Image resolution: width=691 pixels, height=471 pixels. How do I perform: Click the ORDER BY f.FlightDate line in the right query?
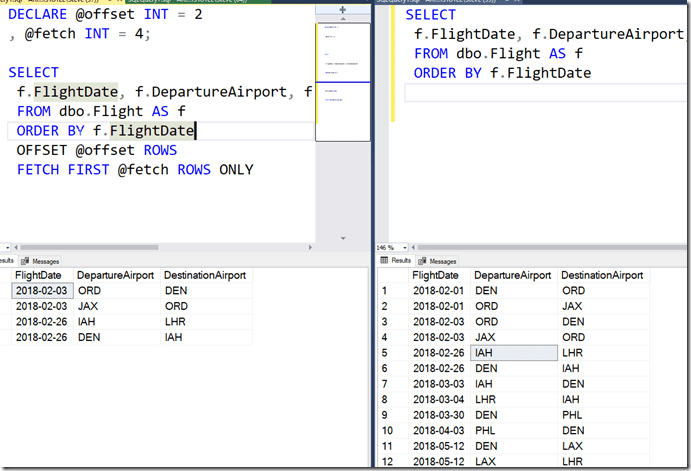[x=502, y=73]
